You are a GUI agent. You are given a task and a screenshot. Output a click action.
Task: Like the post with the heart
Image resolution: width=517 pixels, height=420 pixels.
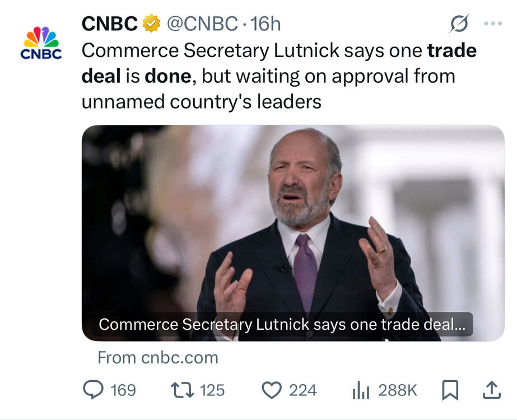272,390
